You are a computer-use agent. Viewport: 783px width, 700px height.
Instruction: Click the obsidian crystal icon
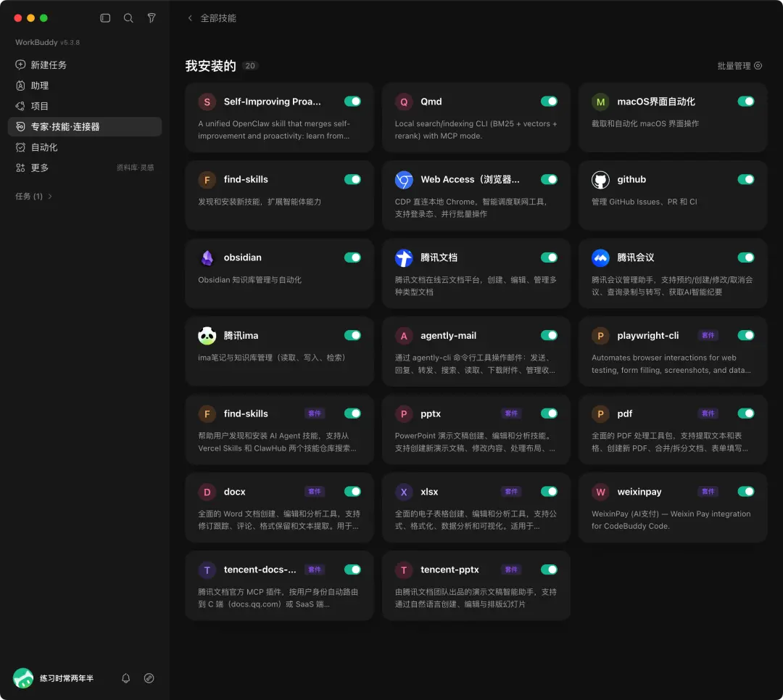pyautogui.click(x=207, y=258)
